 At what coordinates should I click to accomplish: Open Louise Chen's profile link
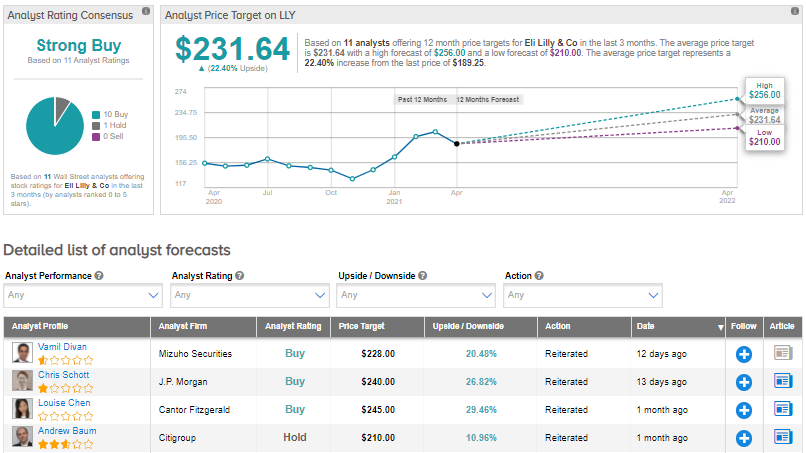[63, 402]
